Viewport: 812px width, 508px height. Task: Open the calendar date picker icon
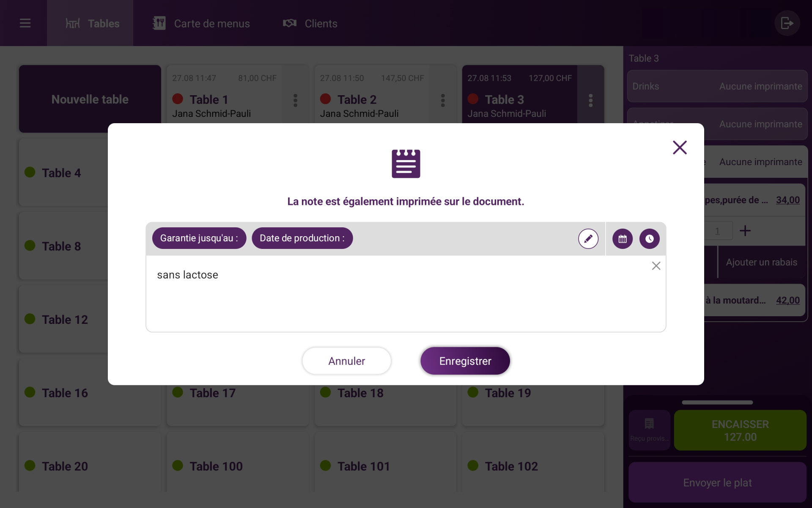(x=622, y=239)
